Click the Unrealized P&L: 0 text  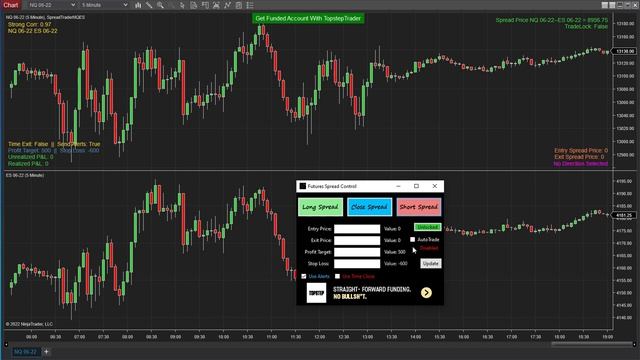click(x=31, y=157)
